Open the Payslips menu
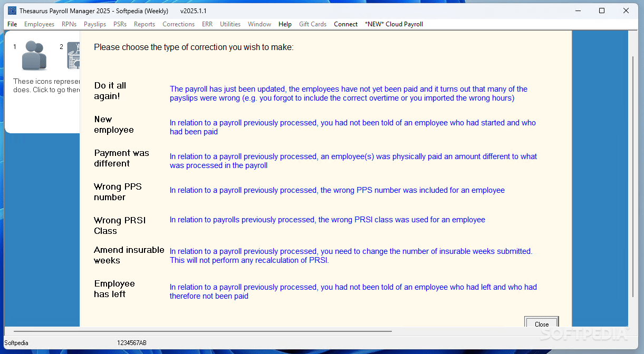 pyautogui.click(x=95, y=24)
